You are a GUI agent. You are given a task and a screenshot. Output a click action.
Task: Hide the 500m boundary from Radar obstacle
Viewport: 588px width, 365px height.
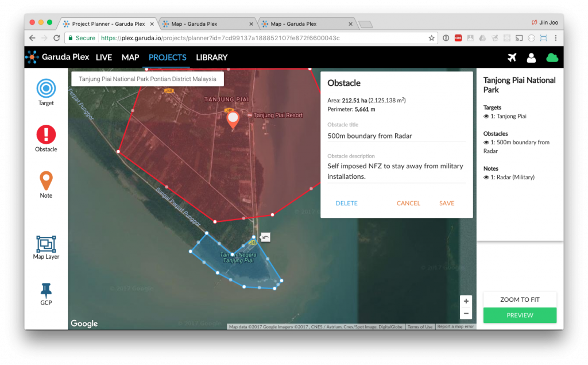pos(486,142)
